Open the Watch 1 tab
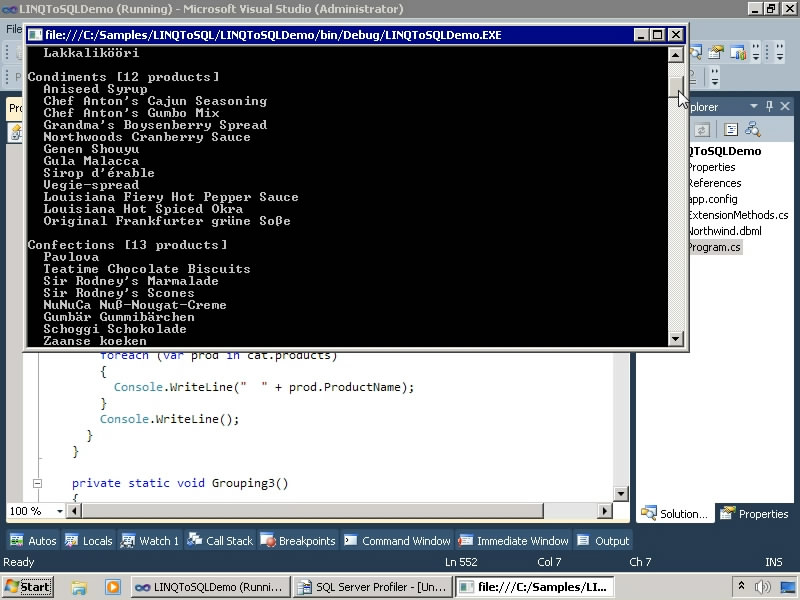This screenshot has height=600, width=800. click(149, 541)
